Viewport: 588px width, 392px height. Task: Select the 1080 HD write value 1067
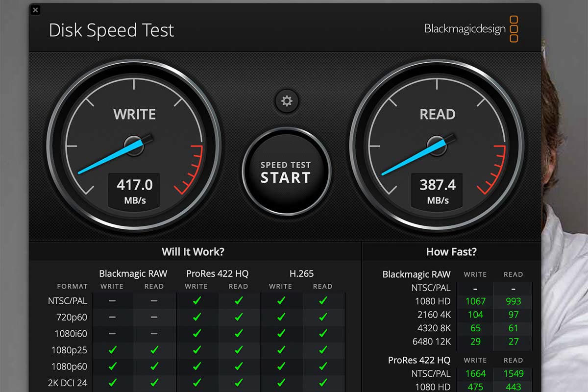click(475, 301)
